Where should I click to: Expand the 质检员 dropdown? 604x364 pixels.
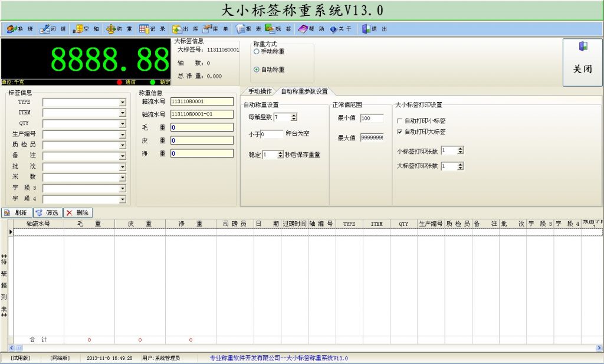click(x=122, y=145)
